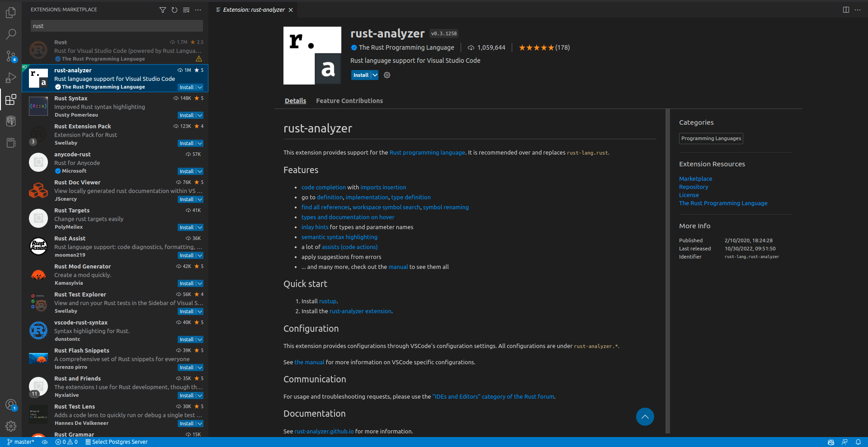Expand Install dropdown for Rust Extension Pack
The image size is (868, 447).
[200, 143]
